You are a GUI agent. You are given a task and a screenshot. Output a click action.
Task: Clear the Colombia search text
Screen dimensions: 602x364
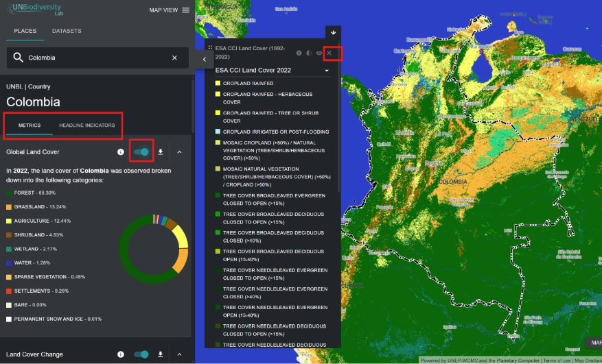click(x=174, y=58)
